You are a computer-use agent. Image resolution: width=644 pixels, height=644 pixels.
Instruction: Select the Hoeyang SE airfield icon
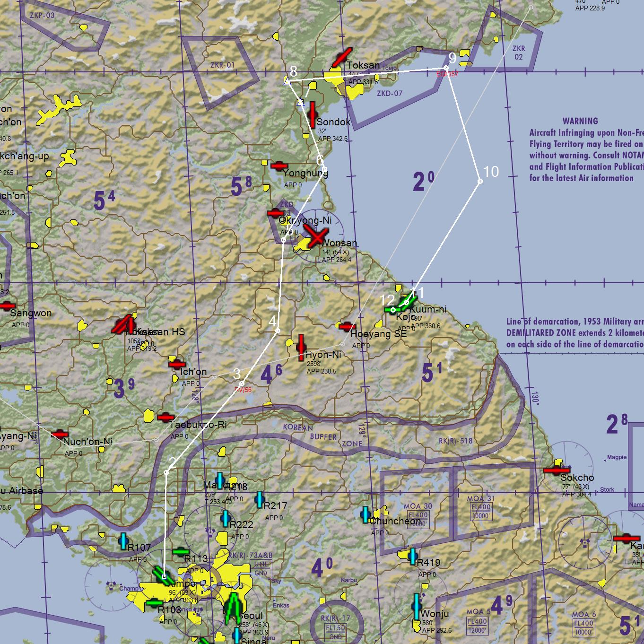coord(347,326)
